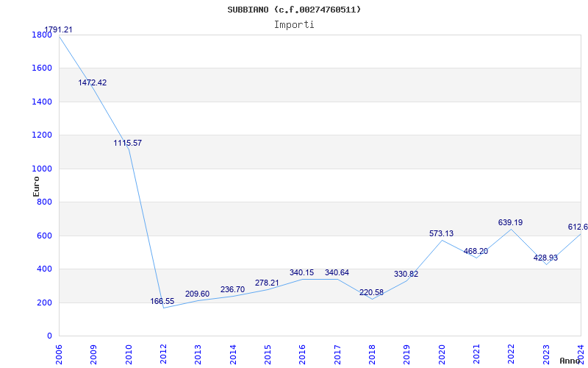
Task: Click the 2020 year label
Action: tap(442, 355)
